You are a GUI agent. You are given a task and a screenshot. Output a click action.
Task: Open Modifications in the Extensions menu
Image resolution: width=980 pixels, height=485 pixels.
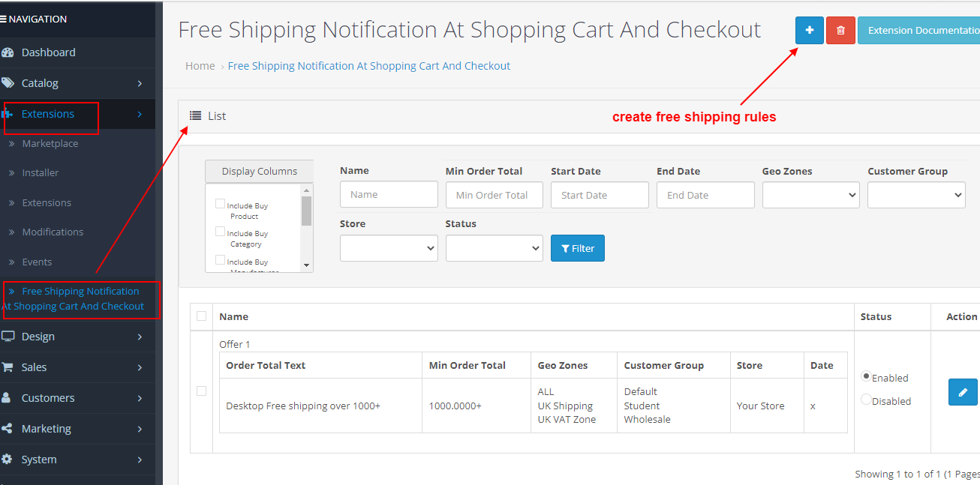pyautogui.click(x=51, y=232)
